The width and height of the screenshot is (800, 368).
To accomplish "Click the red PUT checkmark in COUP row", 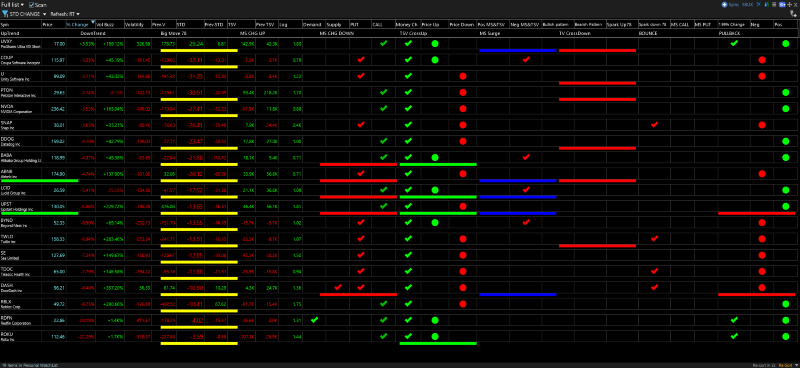I will click(361, 60).
